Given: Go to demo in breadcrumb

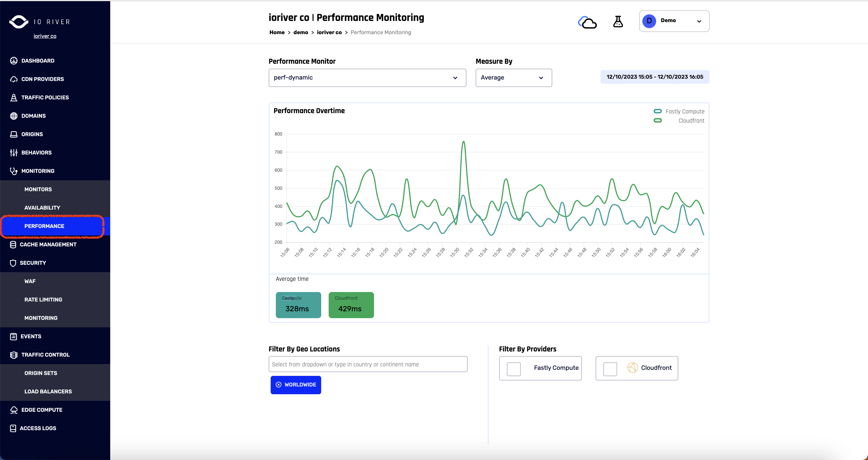Looking at the screenshot, I should (301, 32).
